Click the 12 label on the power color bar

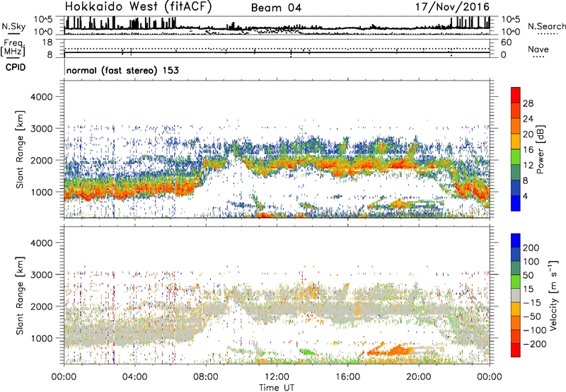pos(528,166)
